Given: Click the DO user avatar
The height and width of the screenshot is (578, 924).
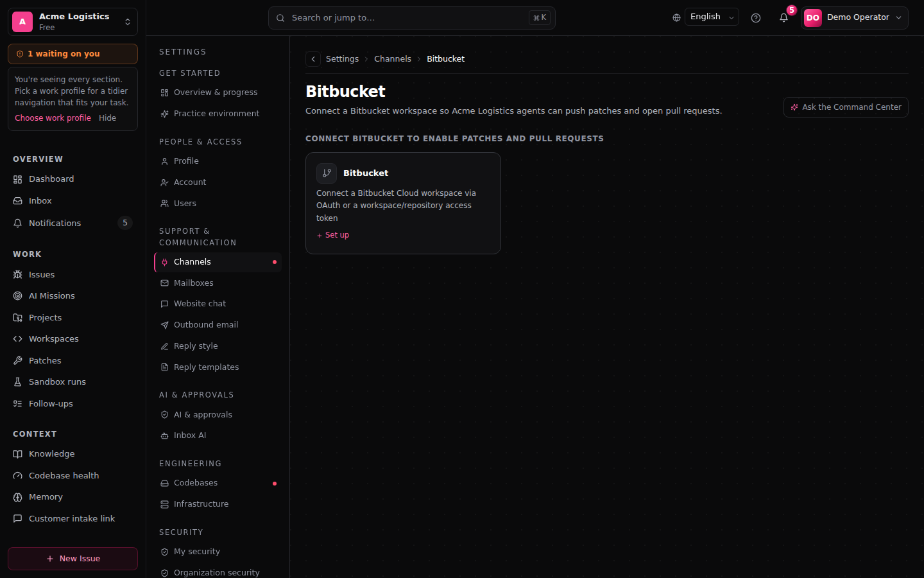Looking at the screenshot, I should coord(813,18).
